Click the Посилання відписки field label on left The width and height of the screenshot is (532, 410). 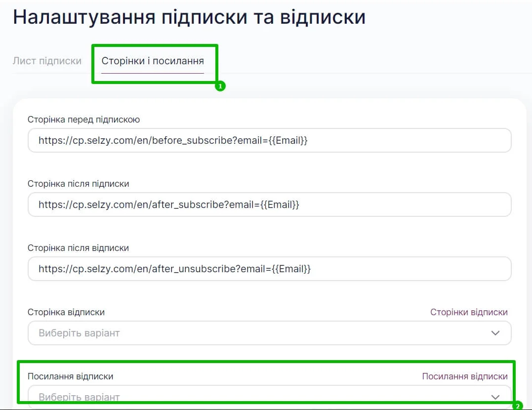[70, 376]
